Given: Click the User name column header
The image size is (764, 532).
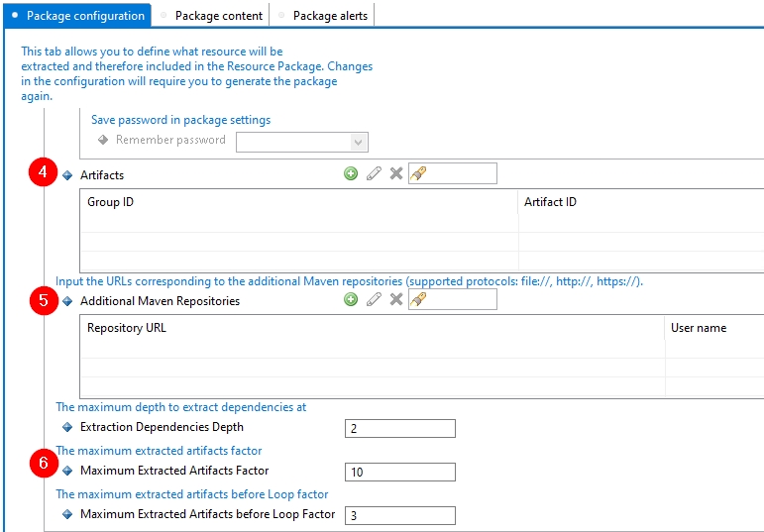Looking at the screenshot, I should click(713, 328).
